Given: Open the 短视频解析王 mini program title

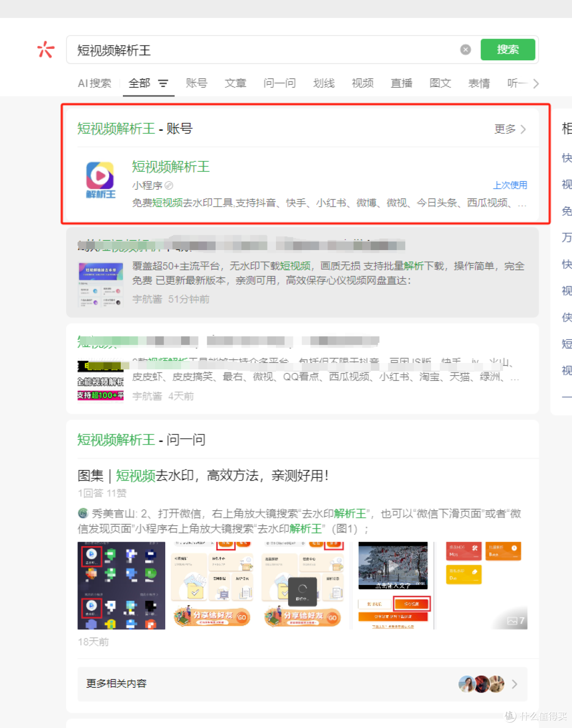Looking at the screenshot, I should [x=171, y=166].
